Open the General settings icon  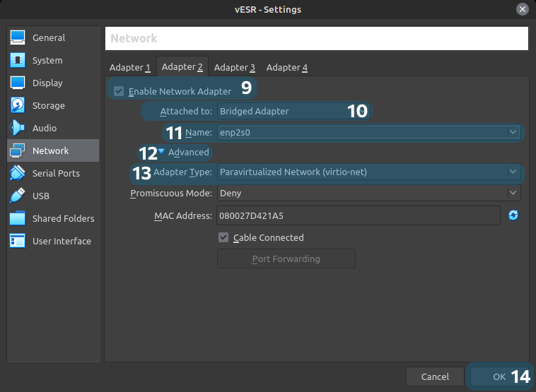tap(18, 37)
